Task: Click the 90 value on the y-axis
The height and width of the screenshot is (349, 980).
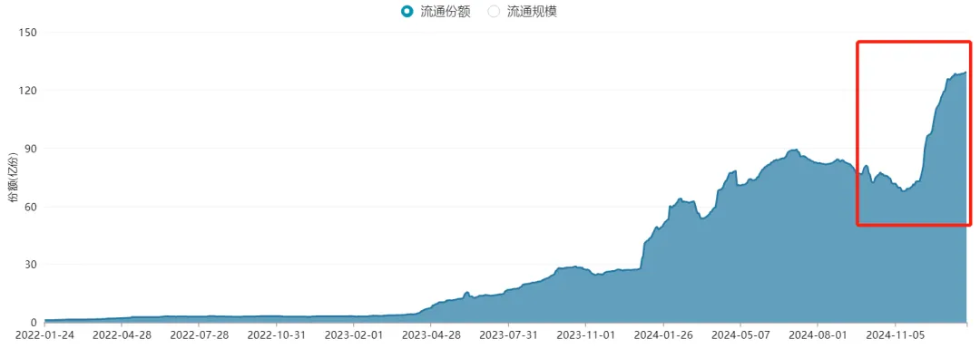Action: click(31, 149)
